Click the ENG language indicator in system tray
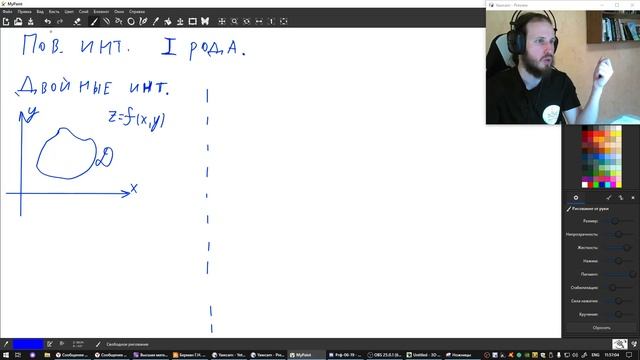Screen dimensions: 640x360 596,355
